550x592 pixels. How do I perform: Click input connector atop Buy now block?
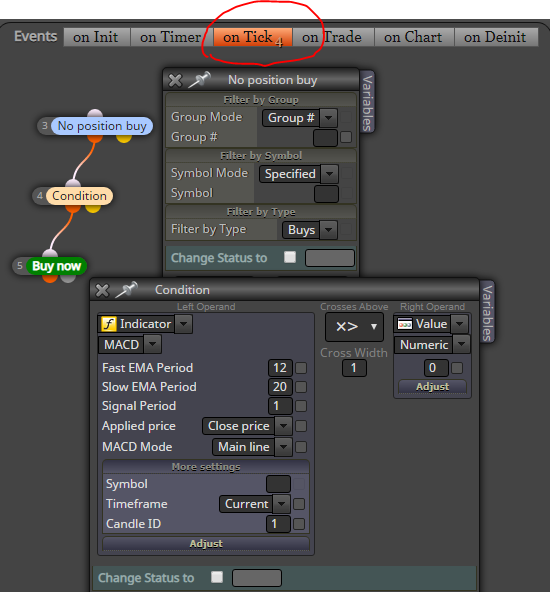(50, 254)
